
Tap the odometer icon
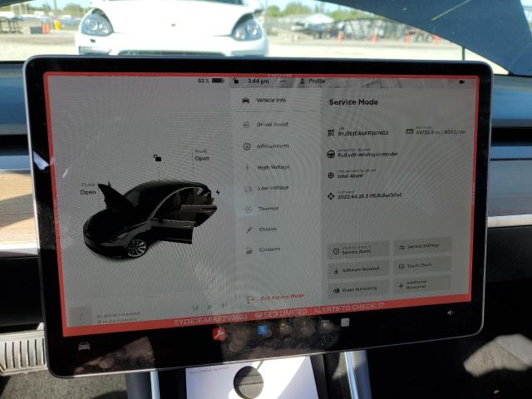click(x=410, y=131)
